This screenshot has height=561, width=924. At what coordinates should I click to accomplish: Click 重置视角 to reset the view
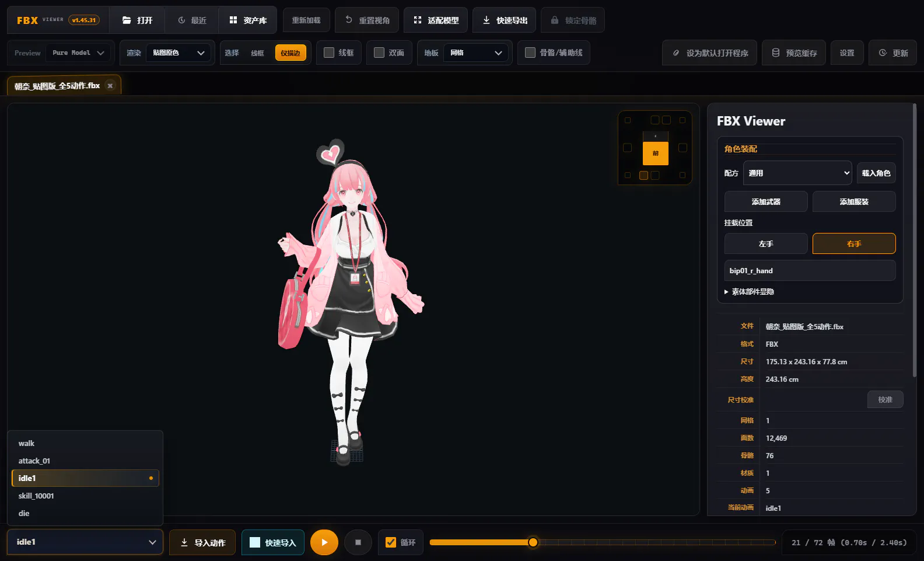[x=367, y=20]
